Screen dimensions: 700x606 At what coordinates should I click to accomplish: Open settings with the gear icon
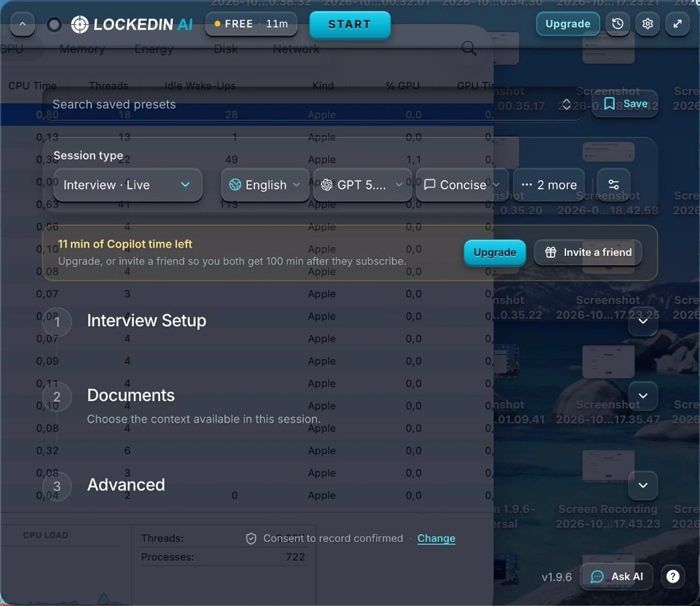click(x=648, y=23)
